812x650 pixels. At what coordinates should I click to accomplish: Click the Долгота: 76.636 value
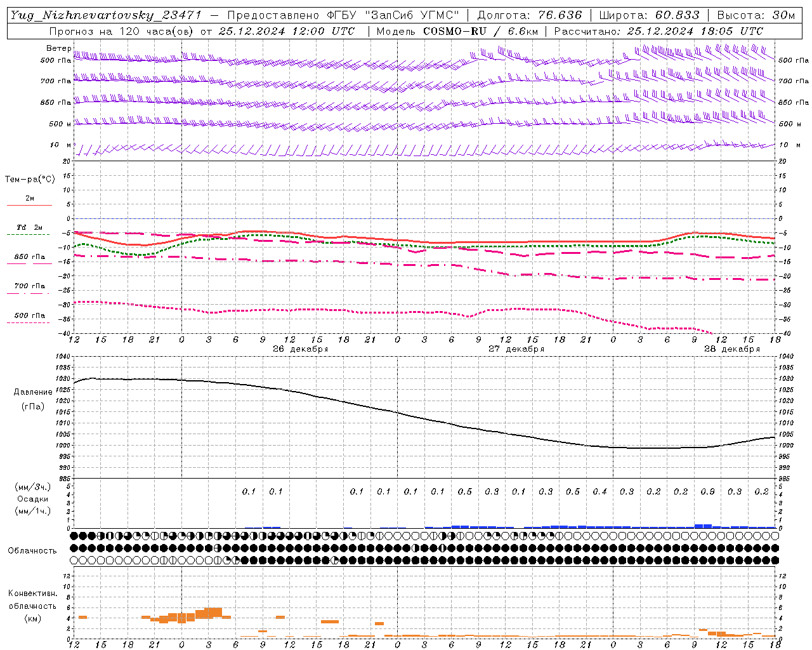tap(529, 16)
